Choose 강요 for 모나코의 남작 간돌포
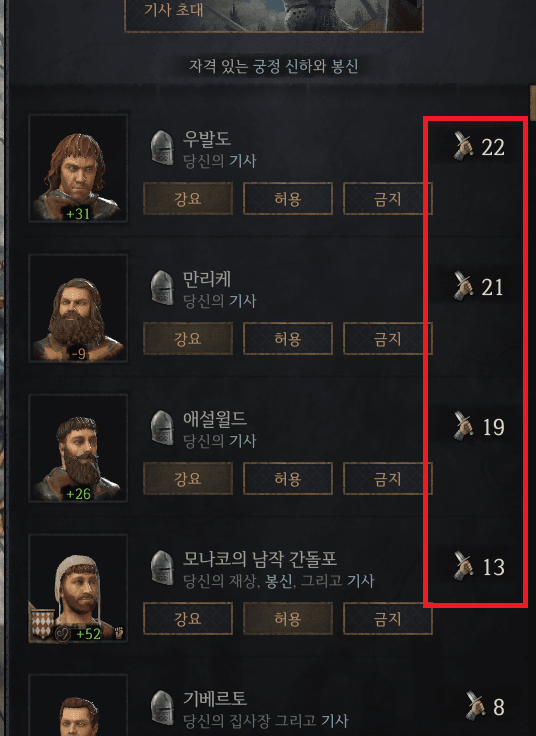The image size is (536, 736). pos(188,618)
